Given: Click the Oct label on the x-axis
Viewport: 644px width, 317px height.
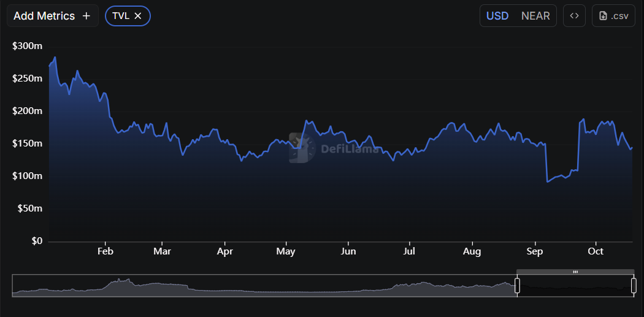Looking at the screenshot, I should 595,251.
